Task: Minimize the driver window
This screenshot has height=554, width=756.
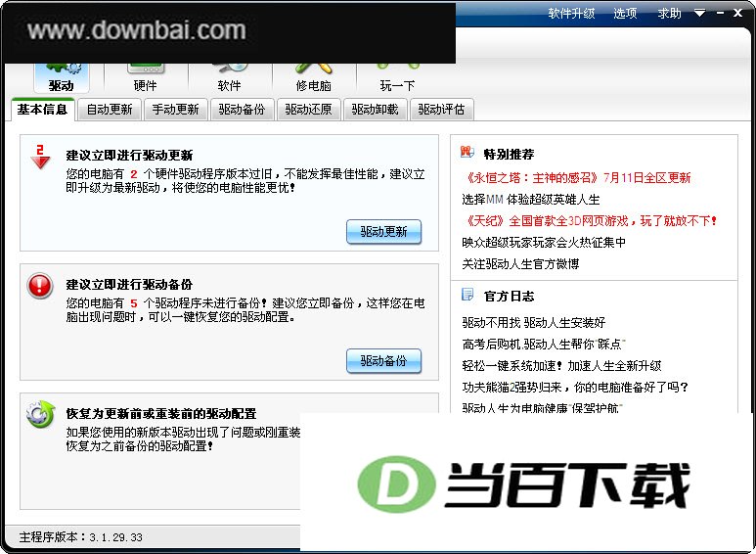Action: click(721, 14)
